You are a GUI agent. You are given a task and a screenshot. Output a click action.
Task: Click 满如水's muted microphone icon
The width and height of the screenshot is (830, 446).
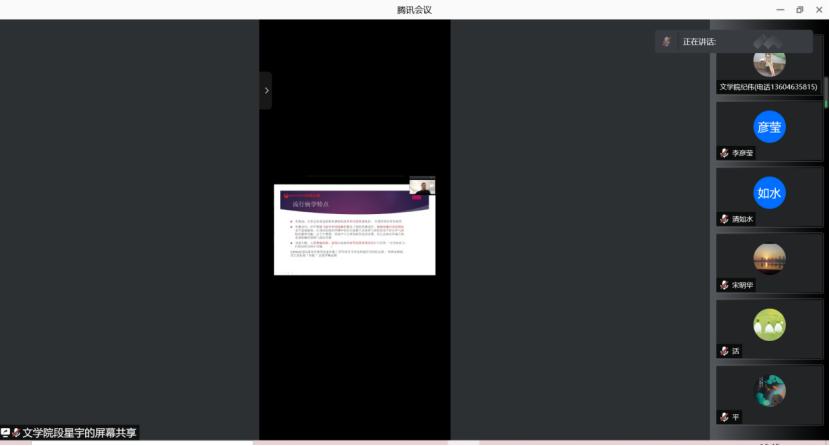coord(724,219)
